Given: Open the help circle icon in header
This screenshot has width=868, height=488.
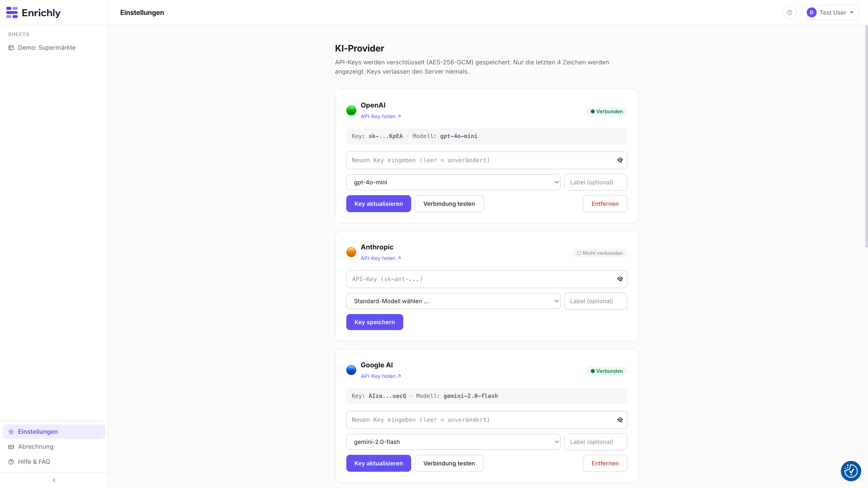Looking at the screenshot, I should click(x=789, y=12).
